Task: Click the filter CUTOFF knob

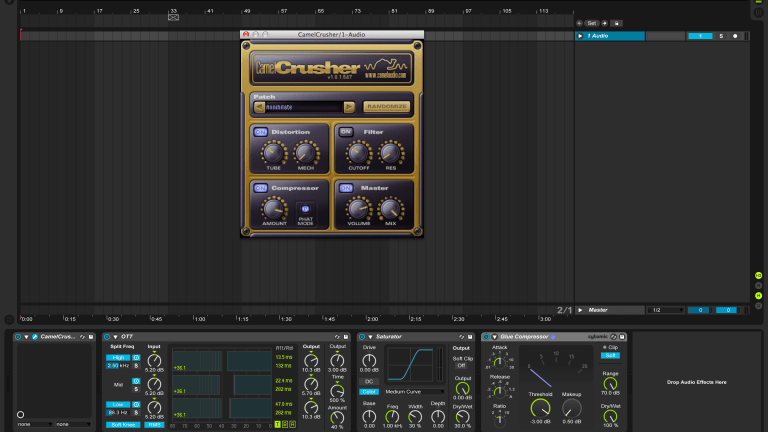Action: tap(358, 153)
